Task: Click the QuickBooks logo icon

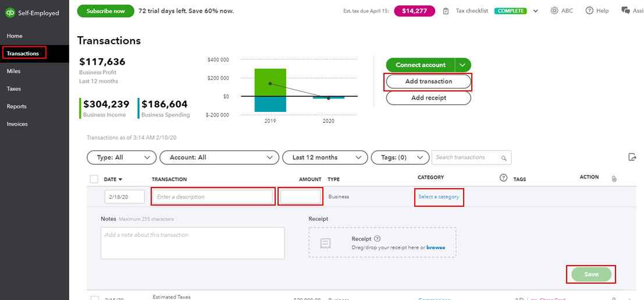Action: click(x=10, y=13)
